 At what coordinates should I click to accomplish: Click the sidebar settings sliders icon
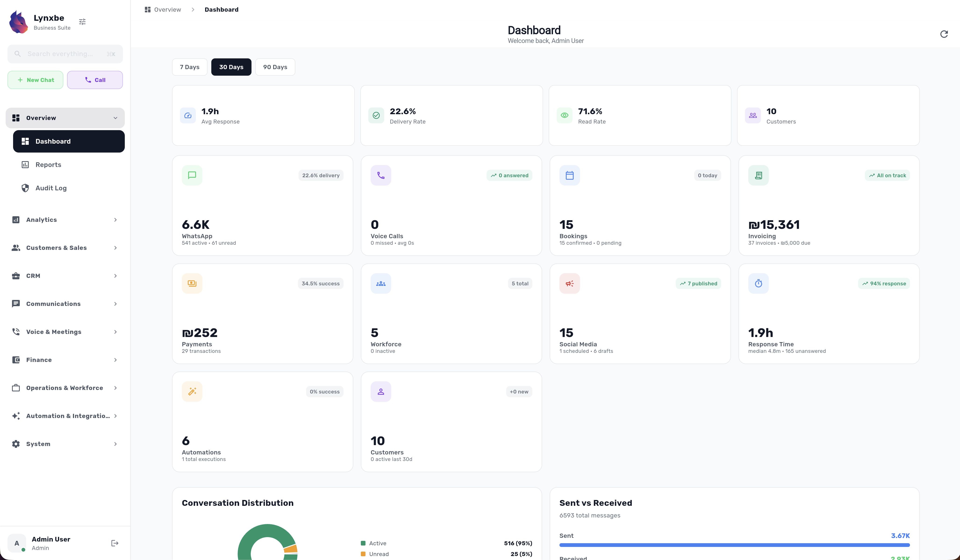(82, 22)
